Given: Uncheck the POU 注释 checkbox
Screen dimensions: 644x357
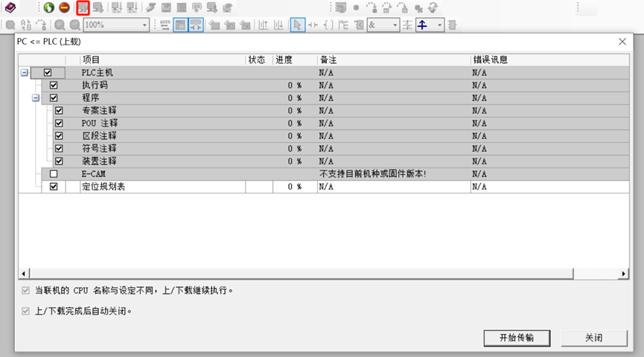Looking at the screenshot, I should pyautogui.click(x=59, y=123).
